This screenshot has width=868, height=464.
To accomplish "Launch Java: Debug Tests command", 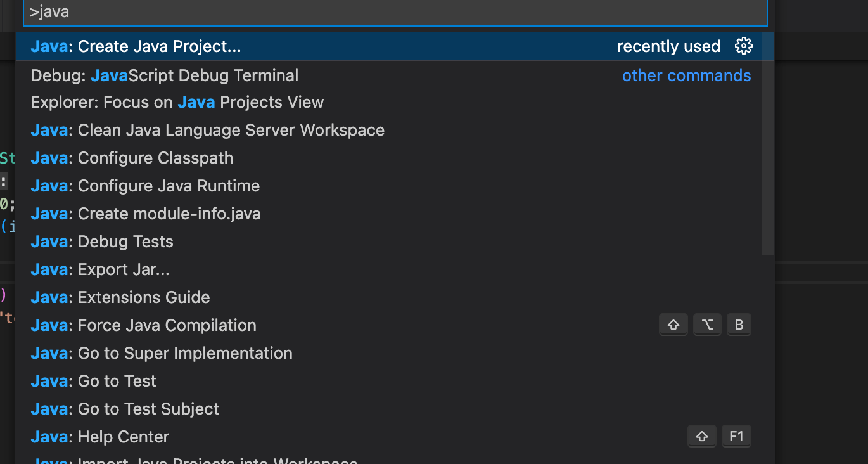I will (x=102, y=242).
